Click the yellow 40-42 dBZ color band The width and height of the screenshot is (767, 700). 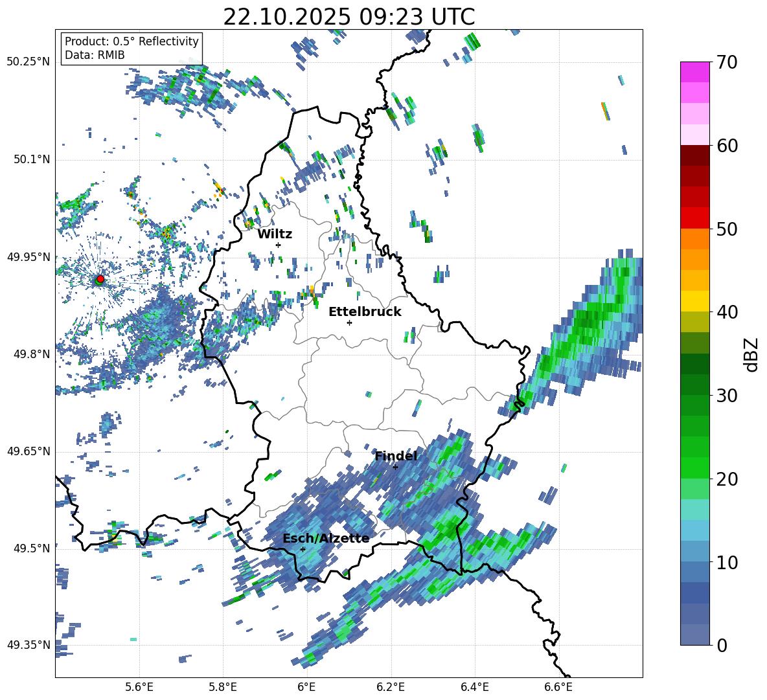pos(694,301)
